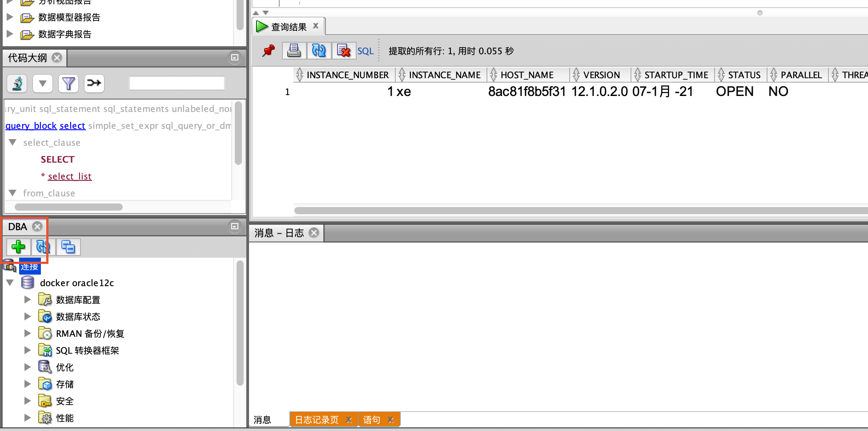868x431 pixels.
Task: Select the microscope icon in 代码大纲 toolbar
Action: point(16,83)
